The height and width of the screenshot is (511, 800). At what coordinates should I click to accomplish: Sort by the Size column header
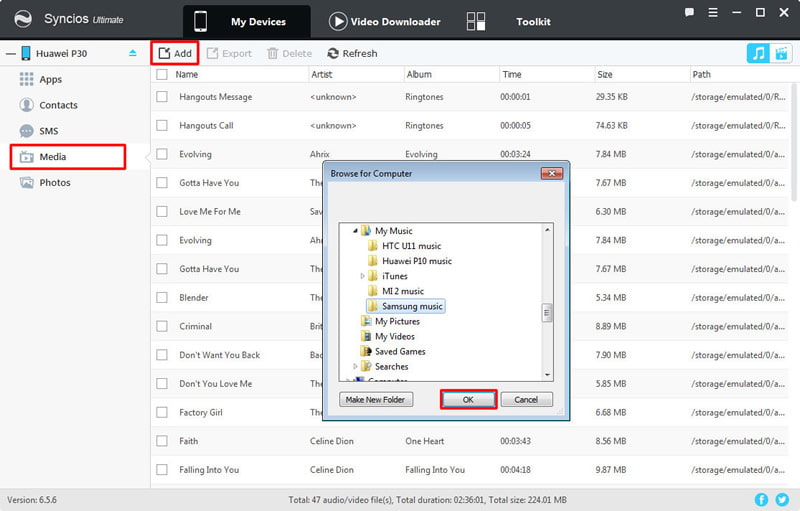click(x=605, y=74)
